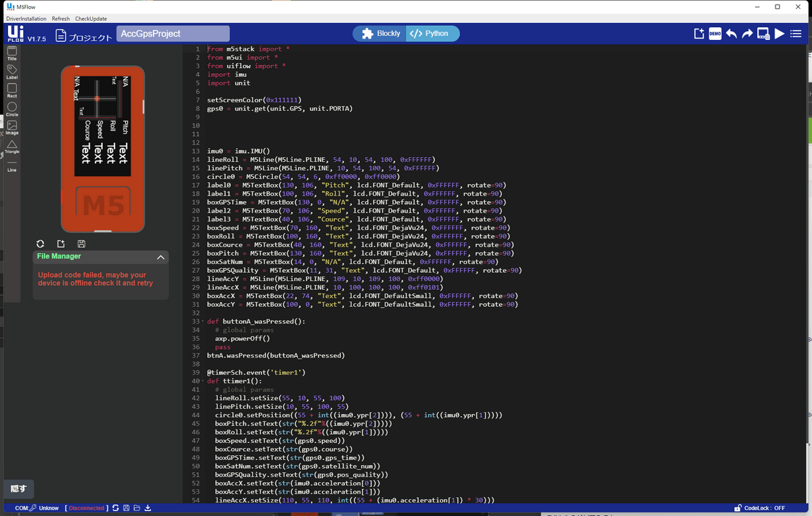Click the save icon under the simulator
This screenshot has height=516, width=812.
tap(81, 244)
